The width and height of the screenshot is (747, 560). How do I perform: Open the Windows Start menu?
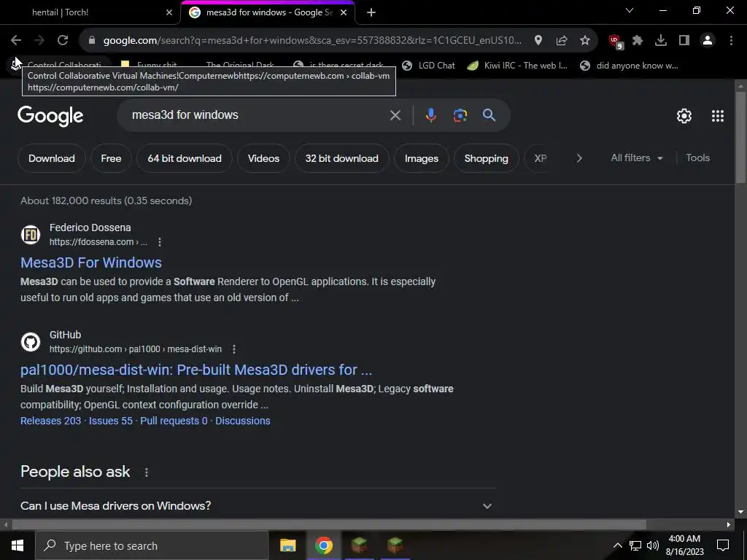click(18, 545)
